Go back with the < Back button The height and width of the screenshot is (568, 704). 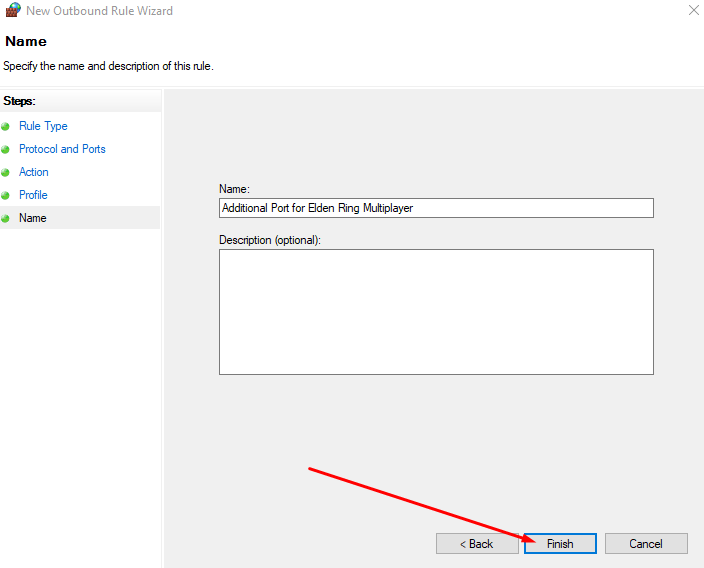(x=477, y=543)
